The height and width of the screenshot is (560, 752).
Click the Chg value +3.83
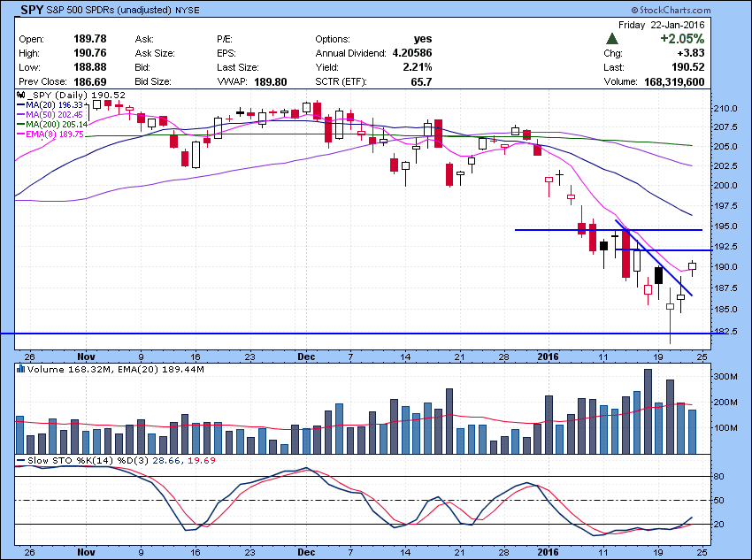point(691,53)
